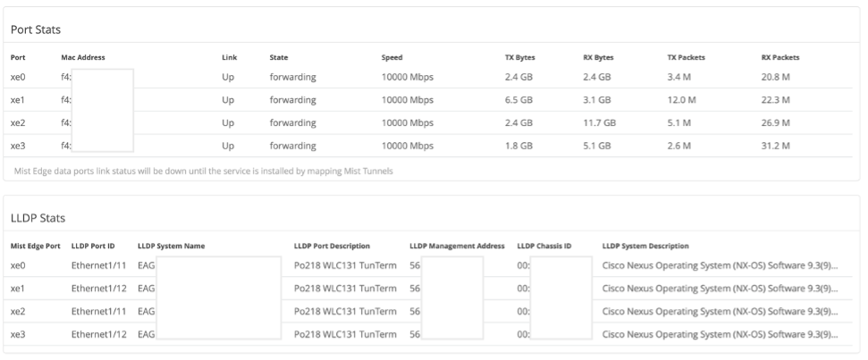Select the xe0 row in Port Stats
868x360 pixels.
click(x=18, y=78)
